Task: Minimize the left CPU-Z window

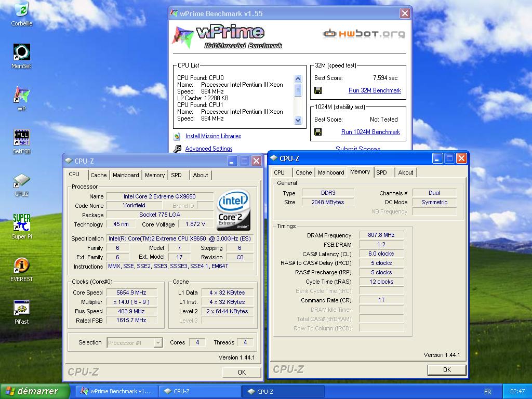Action: tap(232, 161)
